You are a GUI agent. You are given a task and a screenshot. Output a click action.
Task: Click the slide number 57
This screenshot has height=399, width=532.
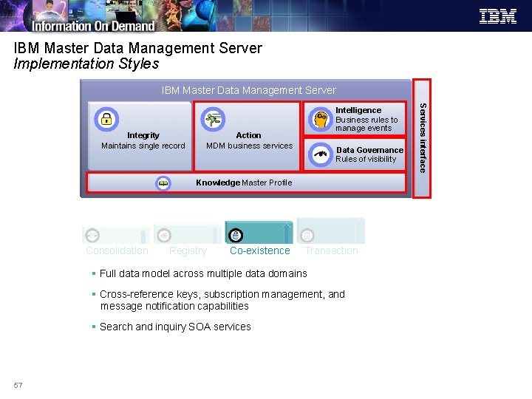pyautogui.click(x=18, y=386)
